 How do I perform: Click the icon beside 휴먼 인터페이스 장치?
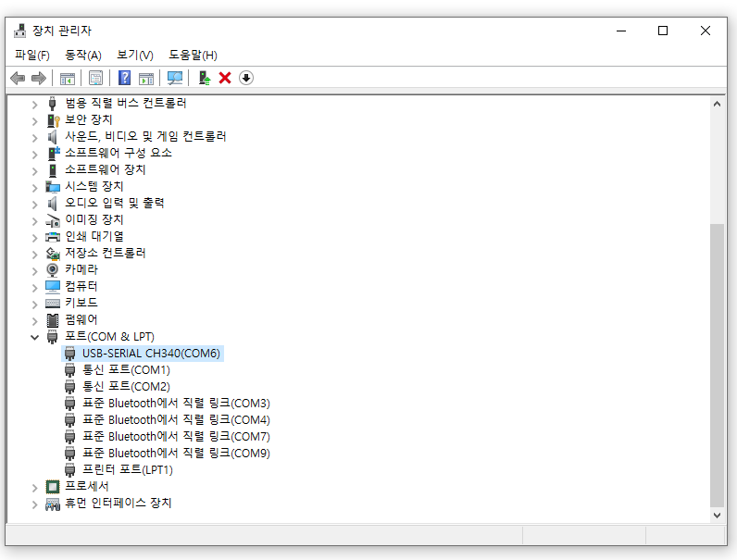click(x=53, y=504)
